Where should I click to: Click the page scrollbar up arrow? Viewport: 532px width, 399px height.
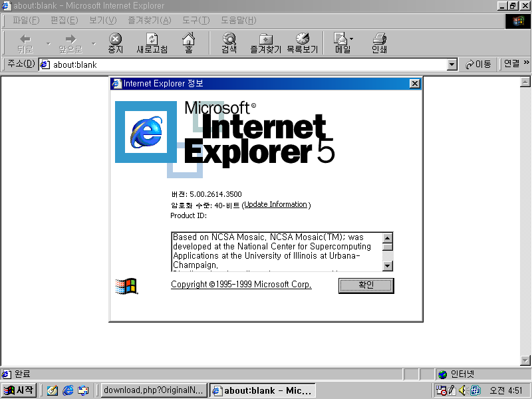(525, 81)
